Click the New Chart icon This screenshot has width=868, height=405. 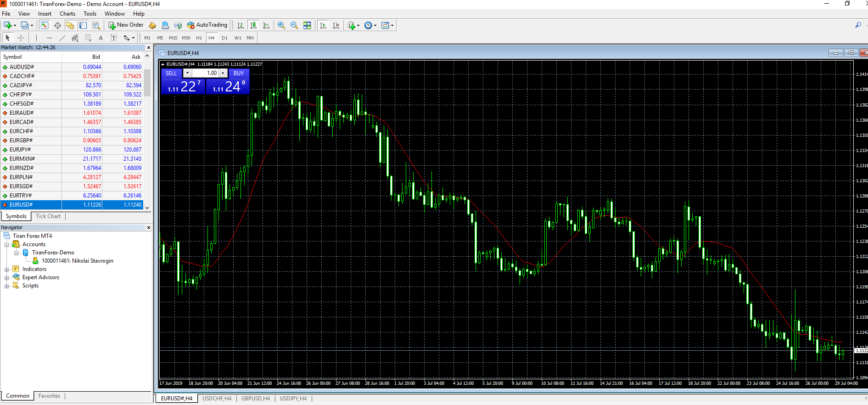[x=7, y=25]
